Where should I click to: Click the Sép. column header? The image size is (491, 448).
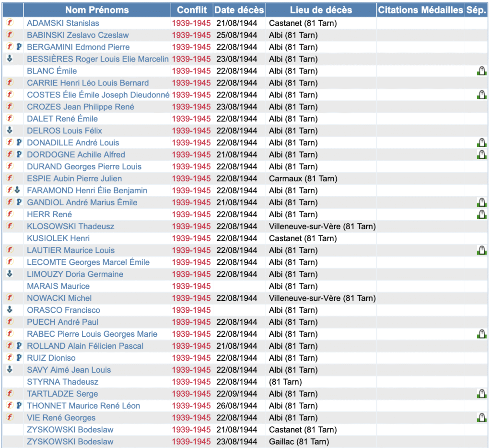coord(476,10)
